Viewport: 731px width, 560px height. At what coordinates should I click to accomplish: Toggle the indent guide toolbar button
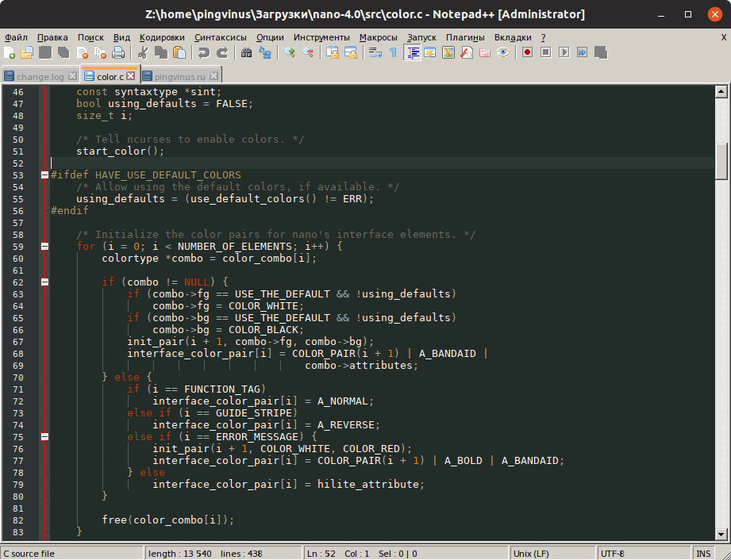[413, 52]
